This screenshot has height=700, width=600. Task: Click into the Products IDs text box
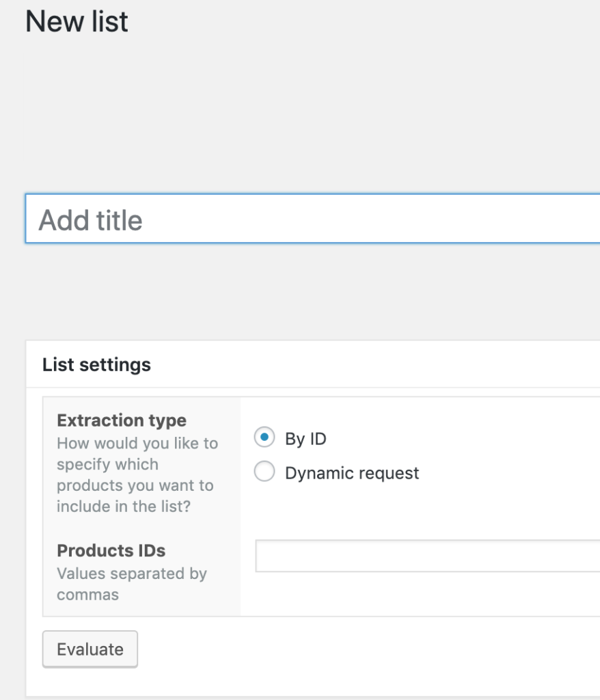coord(428,556)
